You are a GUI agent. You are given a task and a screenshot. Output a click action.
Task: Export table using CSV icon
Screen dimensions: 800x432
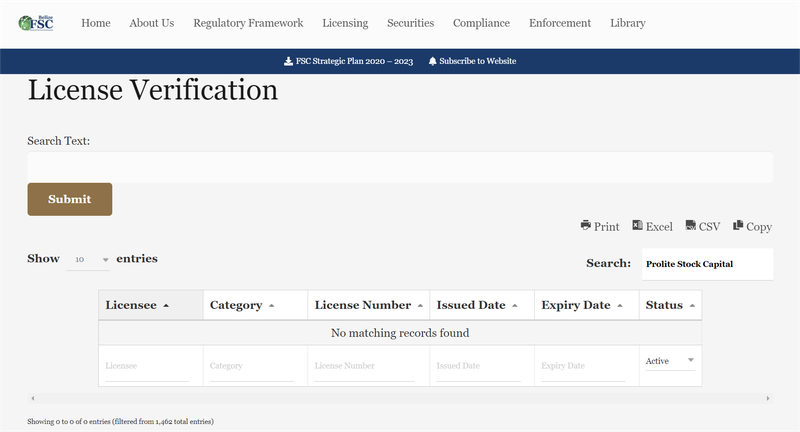[690, 226]
